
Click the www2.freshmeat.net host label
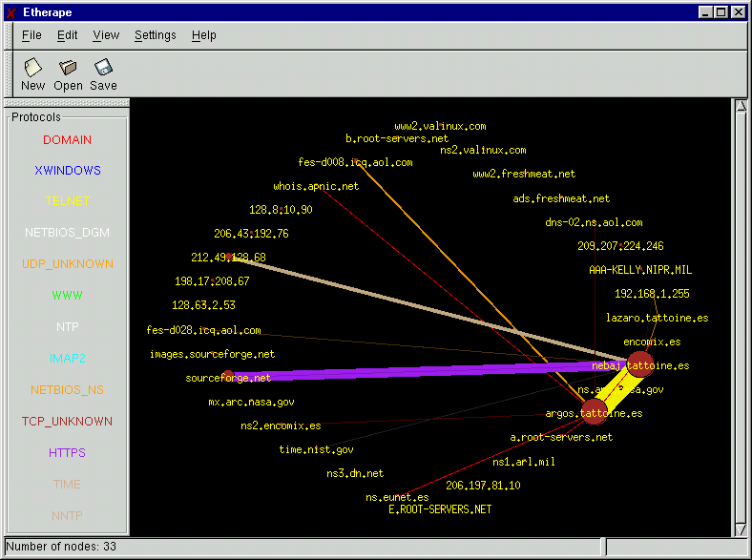pyautogui.click(x=524, y=175)
